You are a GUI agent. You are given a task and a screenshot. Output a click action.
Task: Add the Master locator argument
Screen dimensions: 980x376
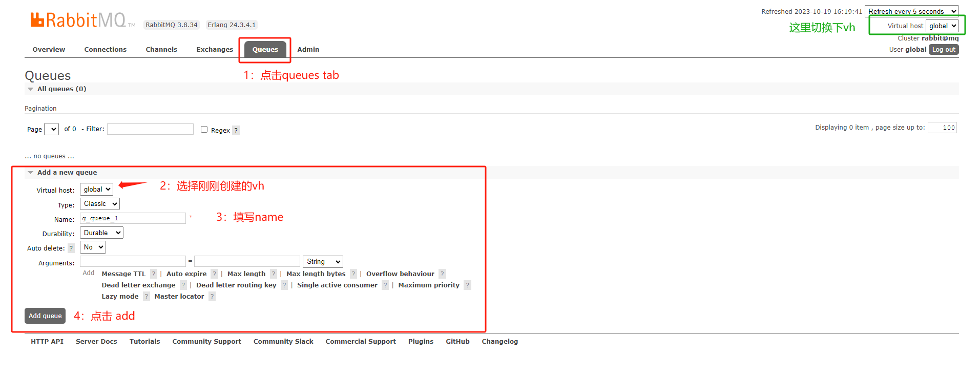point(179,296)
